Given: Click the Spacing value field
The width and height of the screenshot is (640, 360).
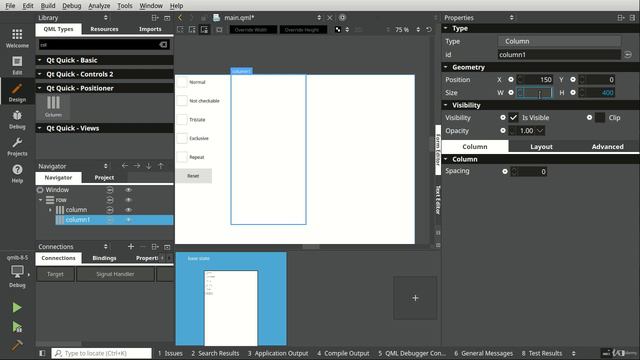Looking at the screenshot, I should pyautogui.click(x=529, y=171).
